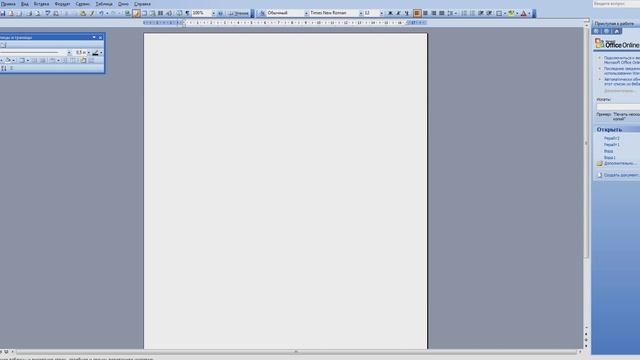Click the Insert Hyperlink icon
This screenshot has height=360, width=640.
[127, 13]
